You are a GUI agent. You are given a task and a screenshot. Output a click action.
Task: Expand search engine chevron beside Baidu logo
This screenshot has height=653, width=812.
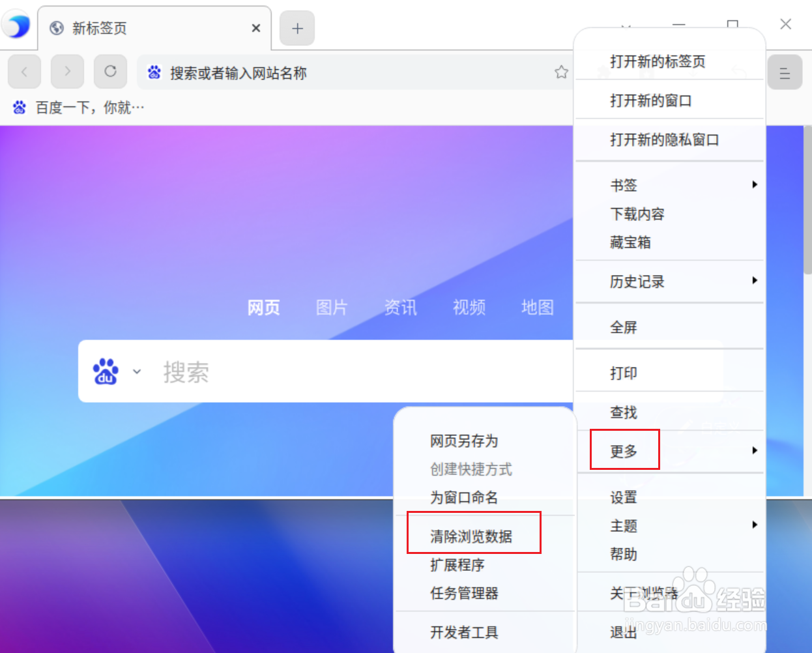point(137,371)
